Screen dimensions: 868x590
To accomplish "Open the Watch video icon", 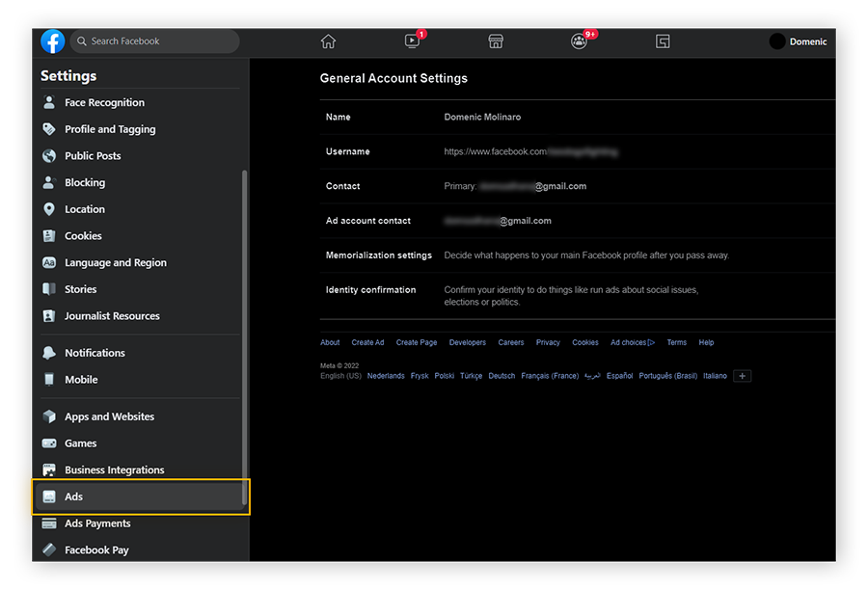I will click(412, 41).
